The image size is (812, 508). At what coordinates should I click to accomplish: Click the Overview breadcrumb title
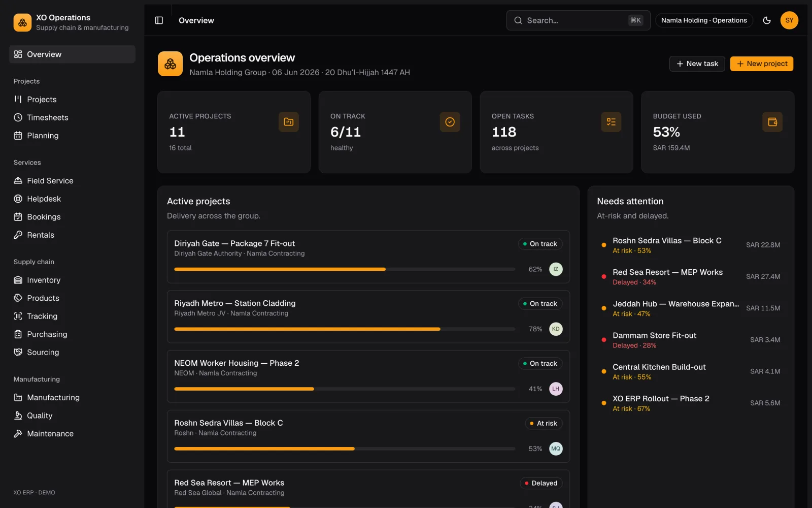[x=196, y=20]
